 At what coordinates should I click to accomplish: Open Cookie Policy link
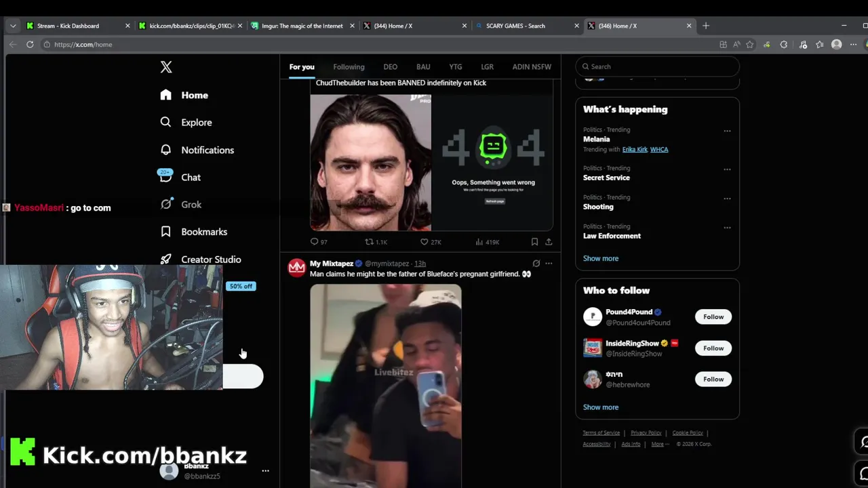[x=688, y=432]
